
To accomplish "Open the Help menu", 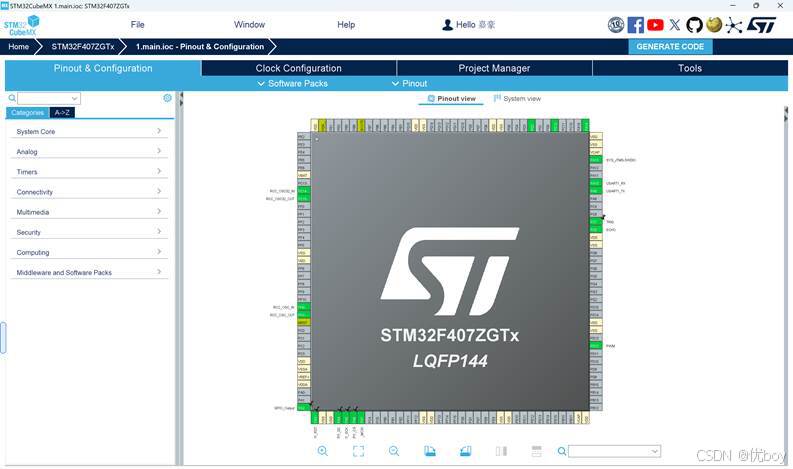I will tap(346, 25).
